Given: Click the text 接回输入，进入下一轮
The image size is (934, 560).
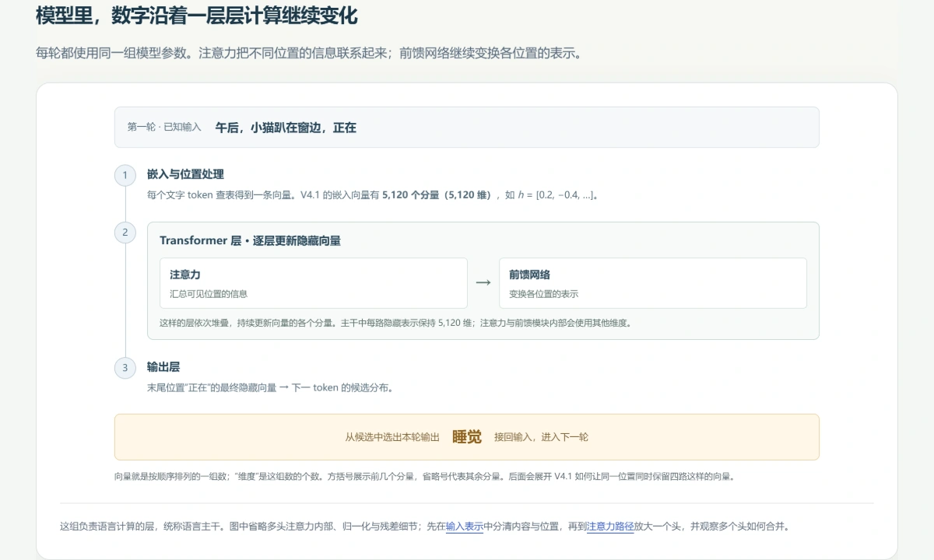Looking at the screenshot, I should click(x=541, y=437).
